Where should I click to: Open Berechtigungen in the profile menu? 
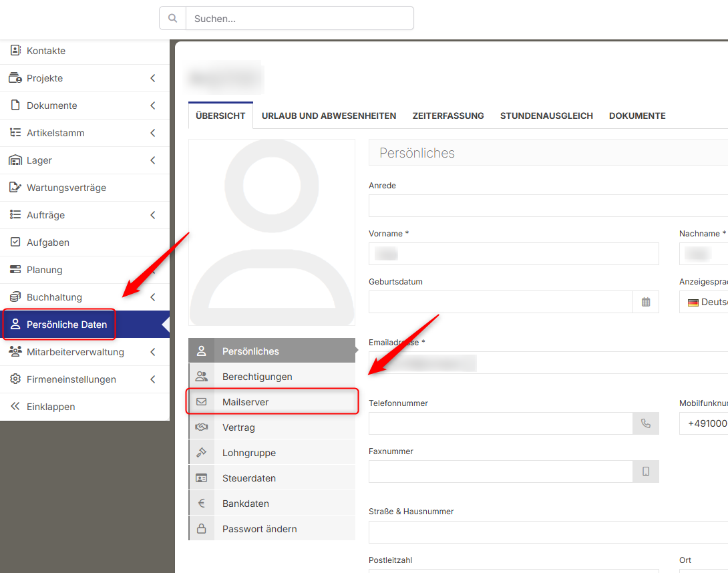click(x=257, y=377)
